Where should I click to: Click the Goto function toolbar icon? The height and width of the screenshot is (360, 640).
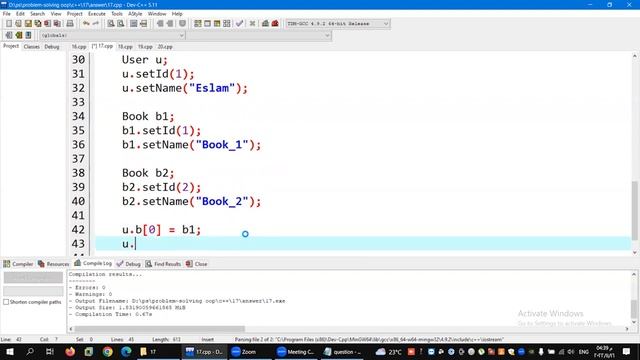134,24
